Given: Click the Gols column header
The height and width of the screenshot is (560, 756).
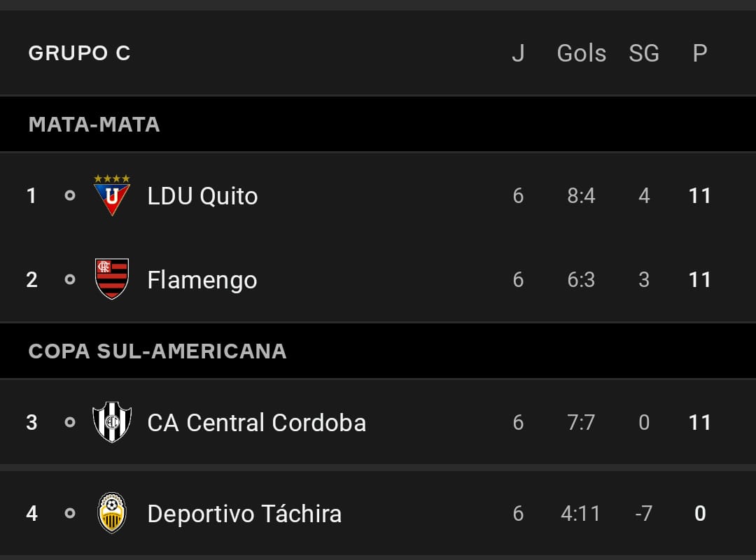Looking at the screenshot, I should (582, 53).
